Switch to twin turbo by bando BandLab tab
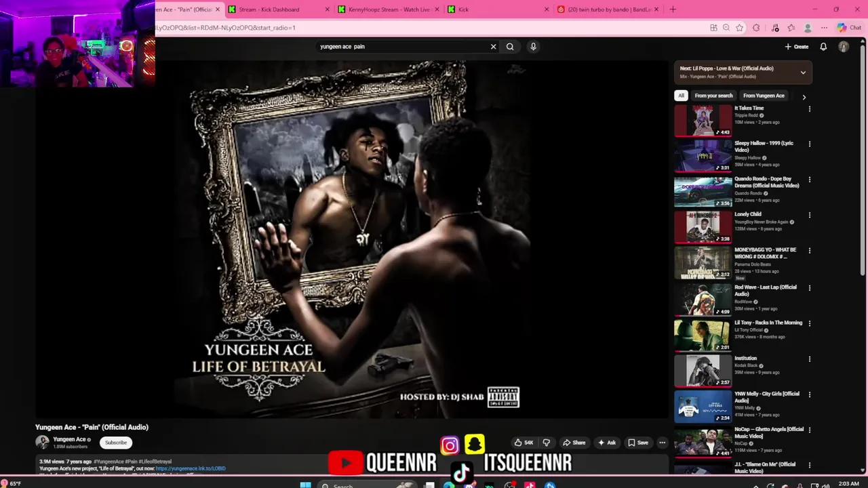 tap(607, 9)
